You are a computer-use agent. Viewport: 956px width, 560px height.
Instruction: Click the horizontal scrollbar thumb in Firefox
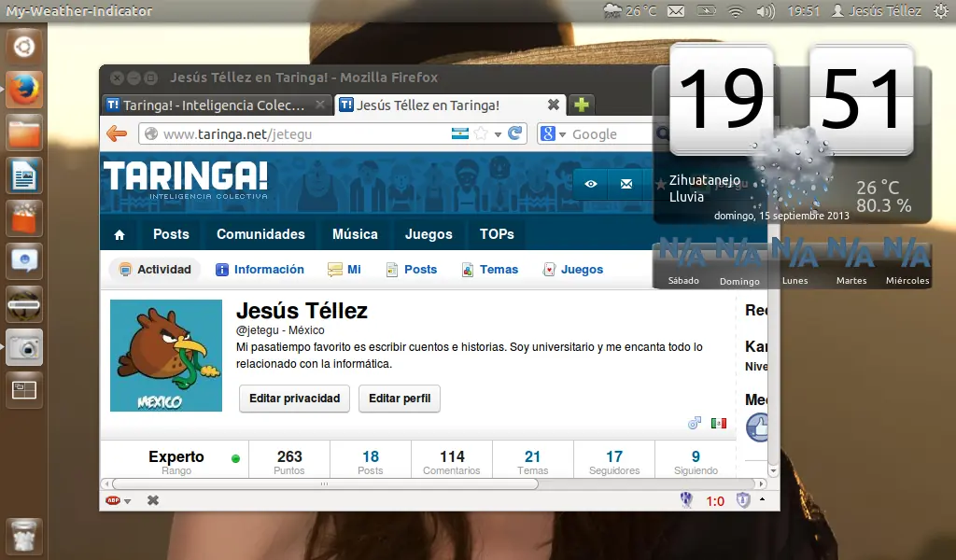[x=325, y=483]
